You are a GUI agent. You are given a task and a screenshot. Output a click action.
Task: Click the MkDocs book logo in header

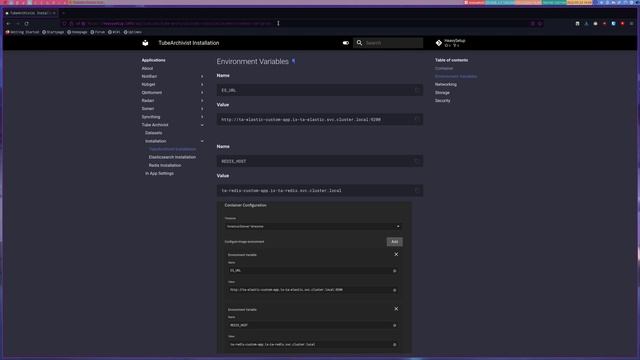click(x=145, y=43)
